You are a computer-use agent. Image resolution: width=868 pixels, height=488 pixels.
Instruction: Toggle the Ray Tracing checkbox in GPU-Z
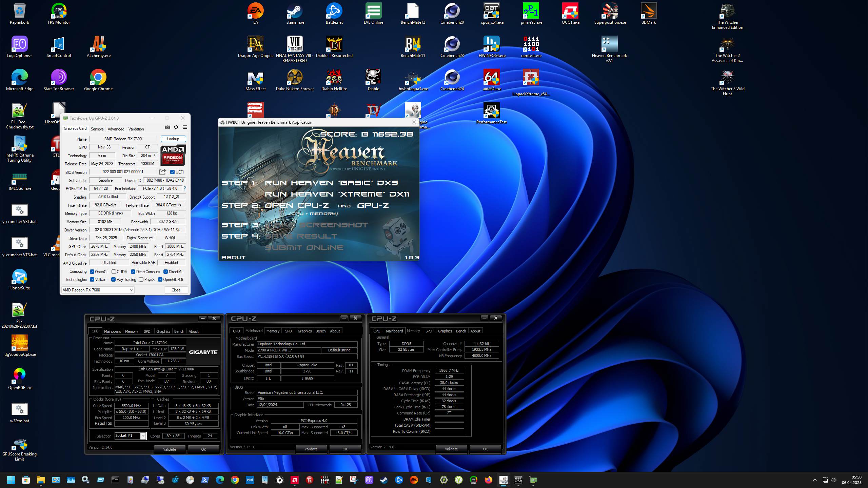[x=114, y=280]
